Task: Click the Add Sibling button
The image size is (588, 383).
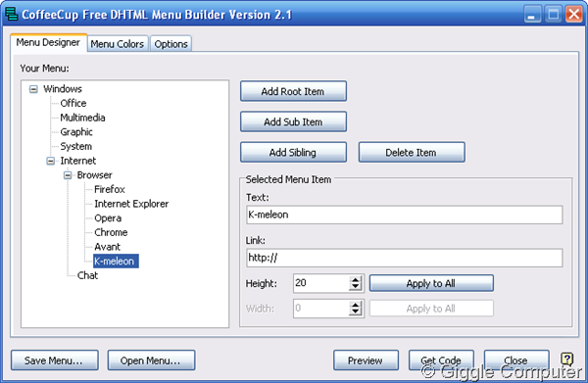Action: tap(293, 152)
